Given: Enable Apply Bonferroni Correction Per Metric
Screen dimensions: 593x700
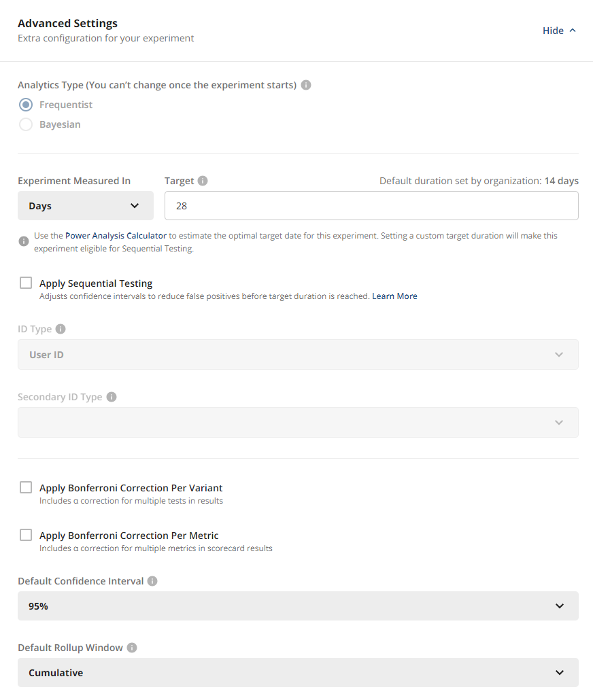Looking at the screenshot, I should [x=25, y=535].
